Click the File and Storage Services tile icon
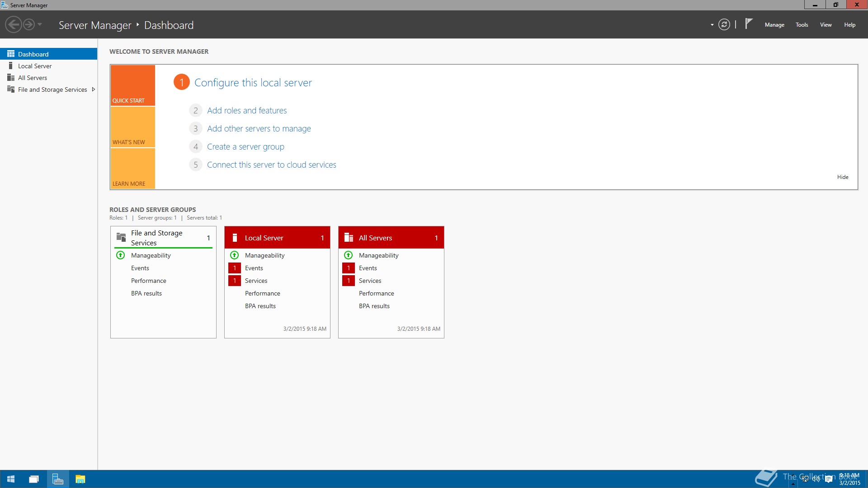This screenshot has width=868, height=488. click(x=121, y=237)
